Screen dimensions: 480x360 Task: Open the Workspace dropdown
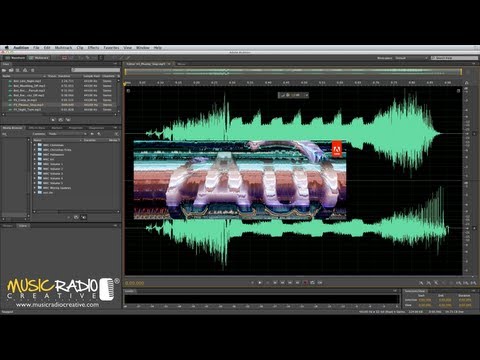(411, 58)
